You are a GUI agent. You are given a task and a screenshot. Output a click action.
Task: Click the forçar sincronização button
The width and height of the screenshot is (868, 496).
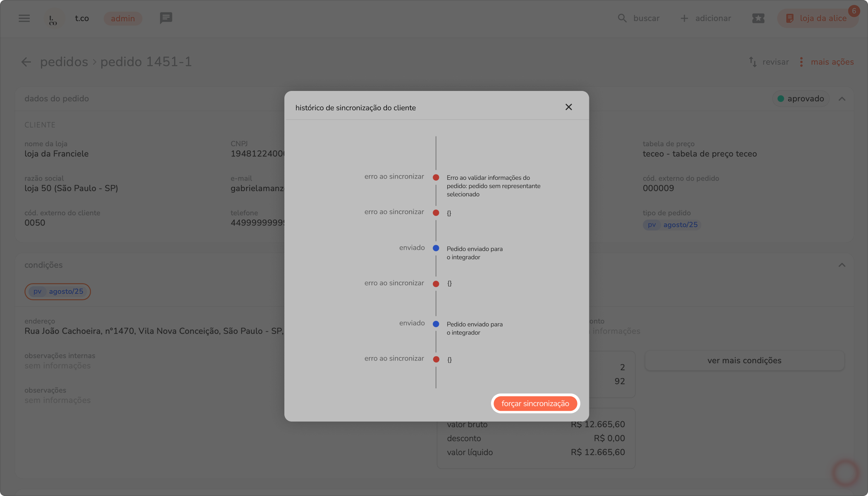(535, 403)
